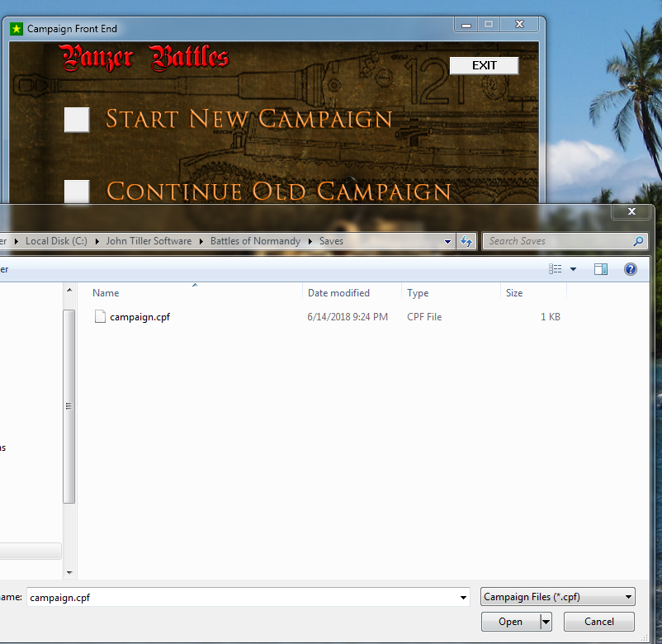The width and height of the screenshot is (662, 644).
Task: Click the Open button
Action: pos(510,622)
